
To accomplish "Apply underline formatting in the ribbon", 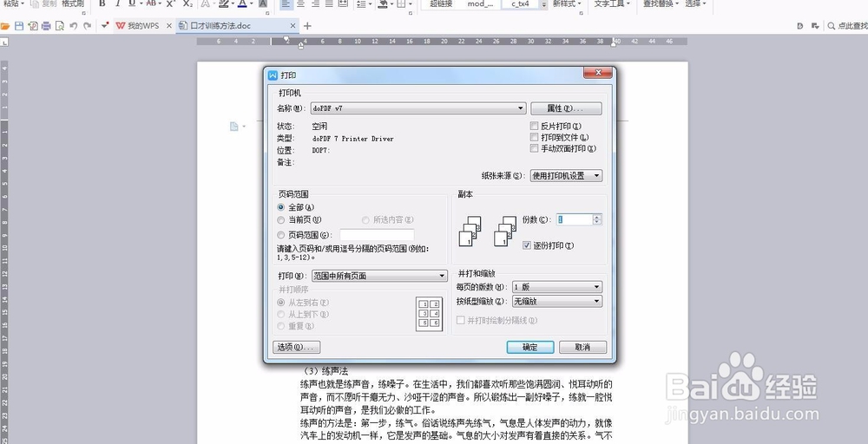I will click(132, 3).
